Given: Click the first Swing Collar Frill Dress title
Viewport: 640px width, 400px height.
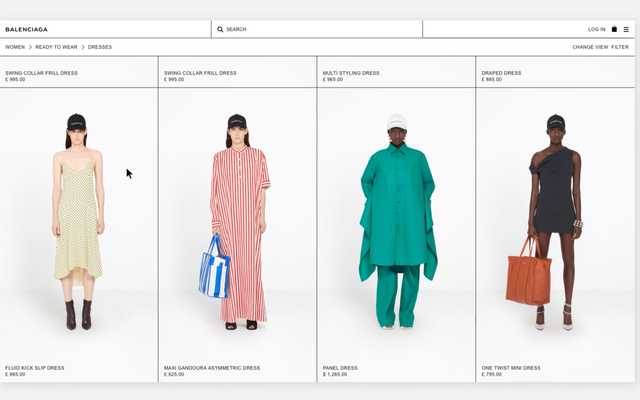Looking at the screenshot, I should click(41, 73).
